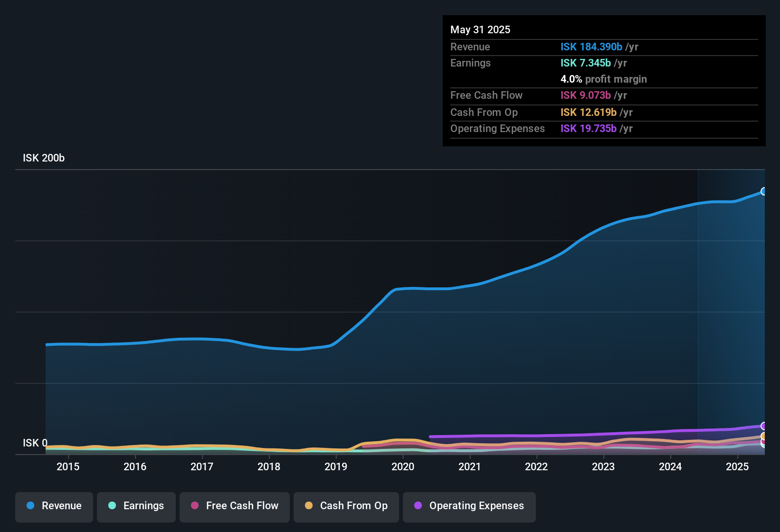This screenshot has height=532, width=780.
Task: Click the ISK 0 y-axis label
Action: pyautogui.click(x=35, y=443)
